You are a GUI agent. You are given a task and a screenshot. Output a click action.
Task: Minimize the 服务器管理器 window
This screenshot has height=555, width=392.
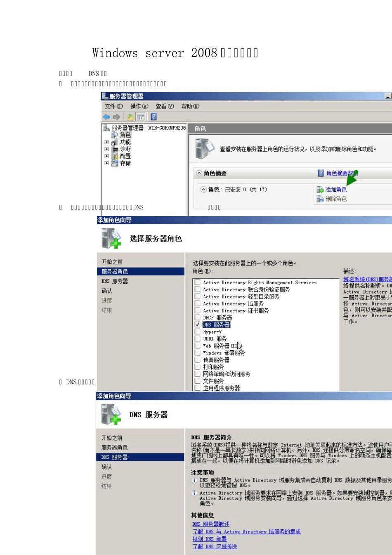388,96
